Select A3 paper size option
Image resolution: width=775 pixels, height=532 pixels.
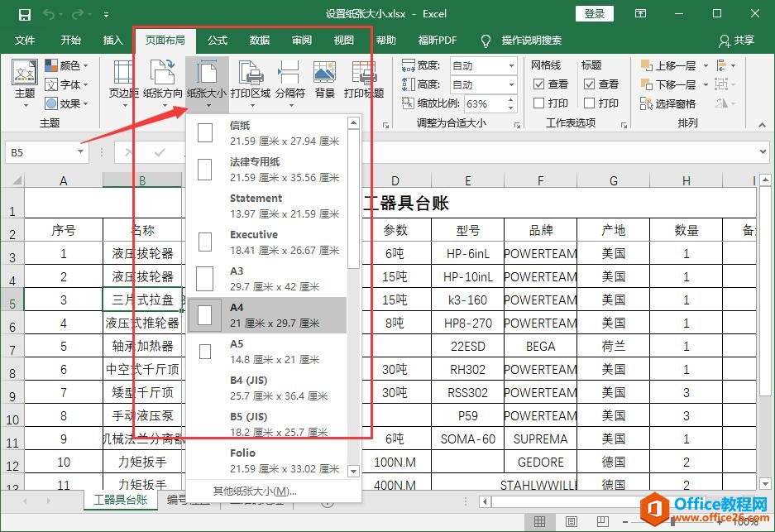click(x=267, y=279)
